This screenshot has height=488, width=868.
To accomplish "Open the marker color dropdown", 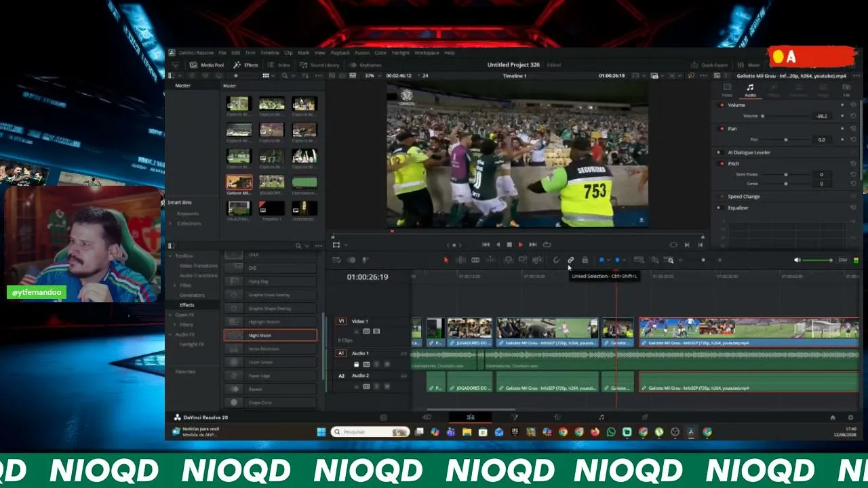I will tap(624, 260).
